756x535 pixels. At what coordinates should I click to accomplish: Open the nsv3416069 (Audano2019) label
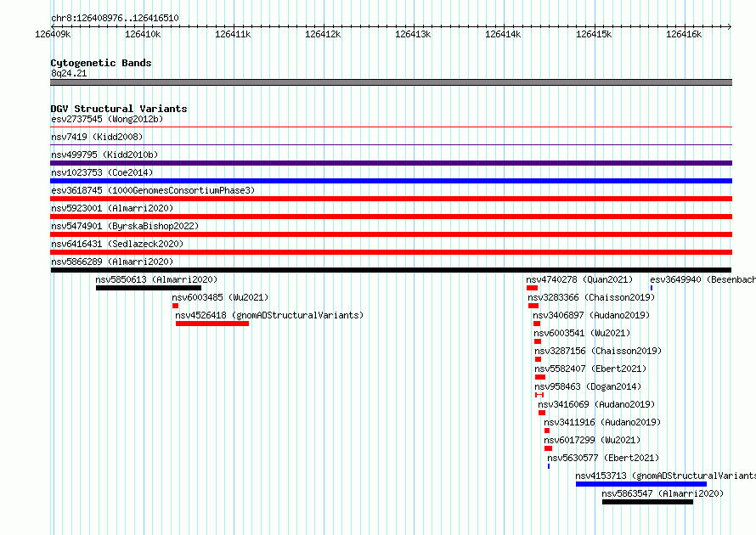[596, 404]
